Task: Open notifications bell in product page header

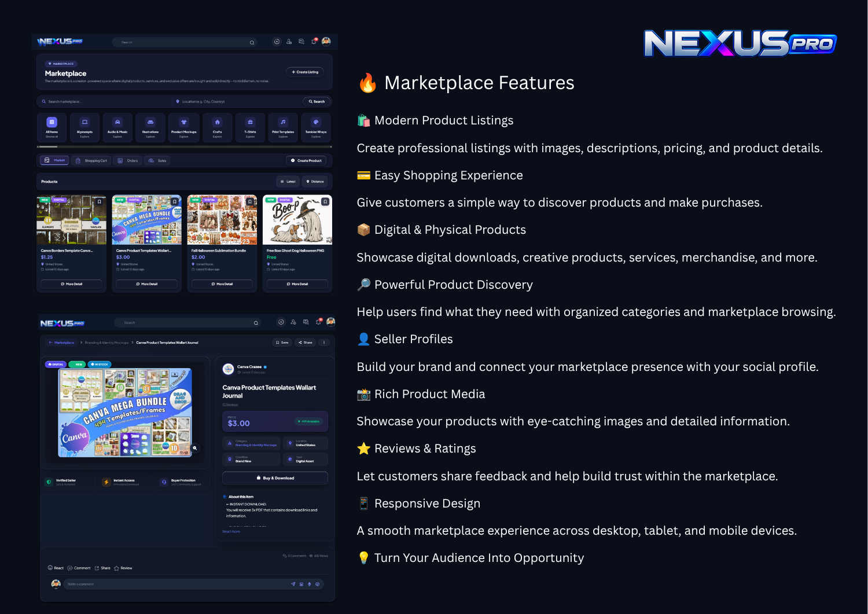Action: tap(318, 322)
